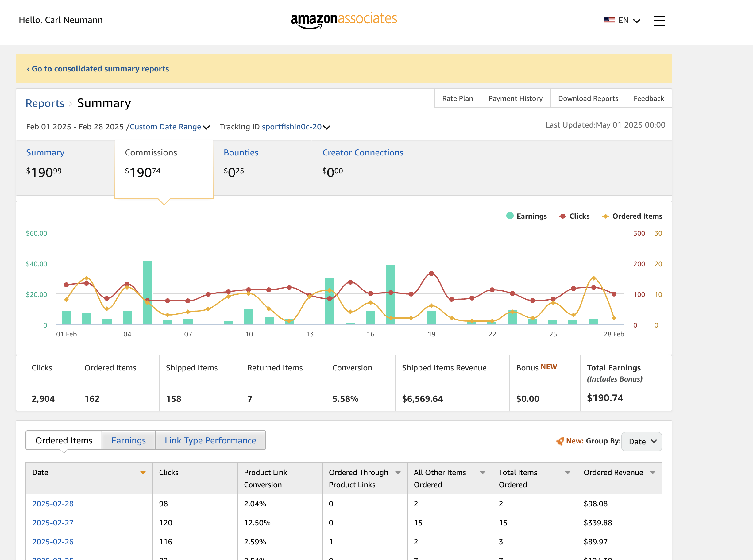Viewport: 753px width, 560px height.
Task: Open the Tracking ID sportfishin0c-20 dropdown
Action: coord(296,127)
